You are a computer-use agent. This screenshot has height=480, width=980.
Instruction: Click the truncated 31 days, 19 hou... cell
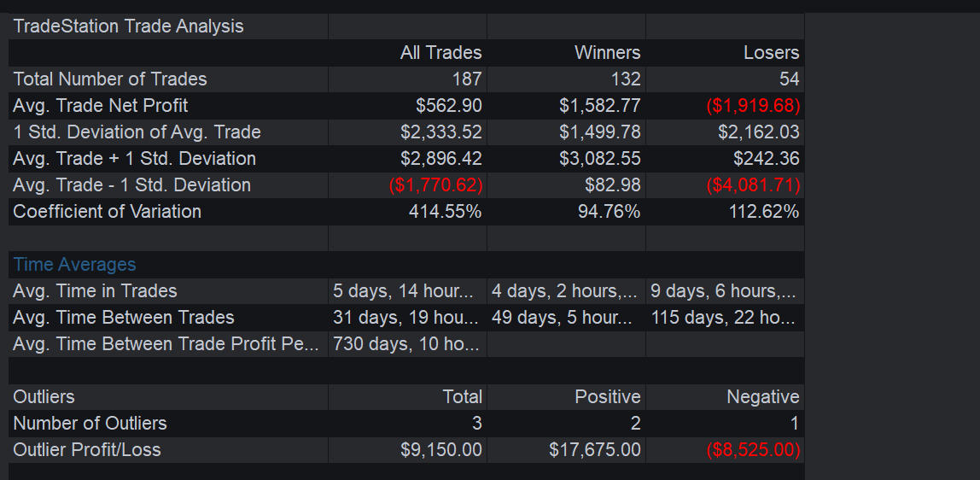tap(407, 318)
